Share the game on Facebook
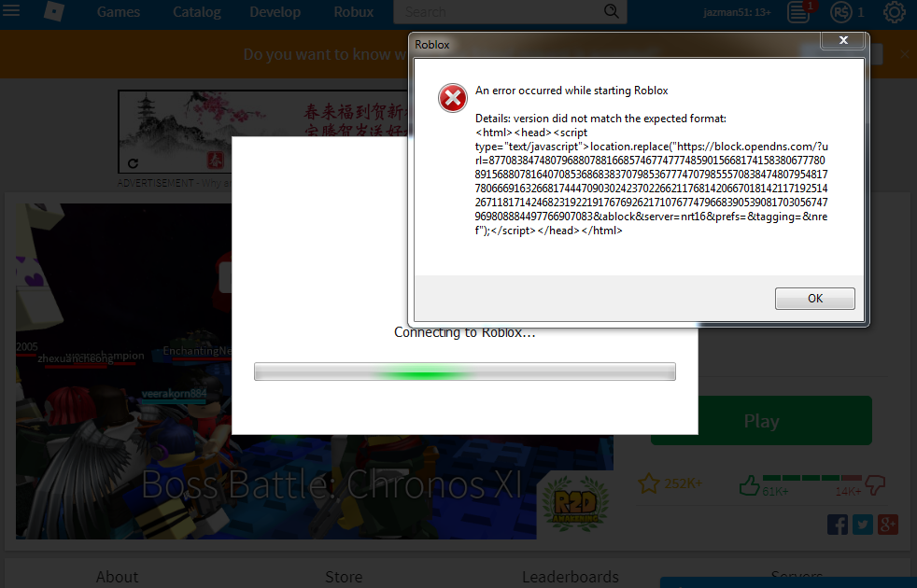Viewport: 917px width, 588px height. (838, 525)
